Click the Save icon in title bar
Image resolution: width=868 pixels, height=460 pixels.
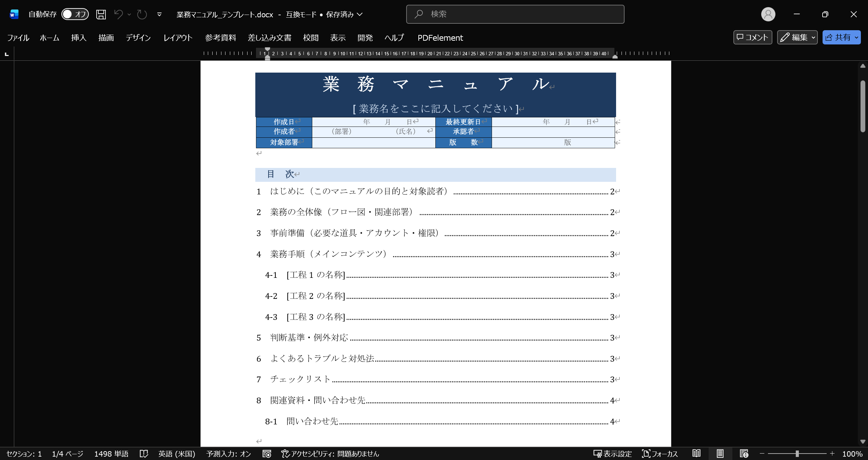pos(101,14)
